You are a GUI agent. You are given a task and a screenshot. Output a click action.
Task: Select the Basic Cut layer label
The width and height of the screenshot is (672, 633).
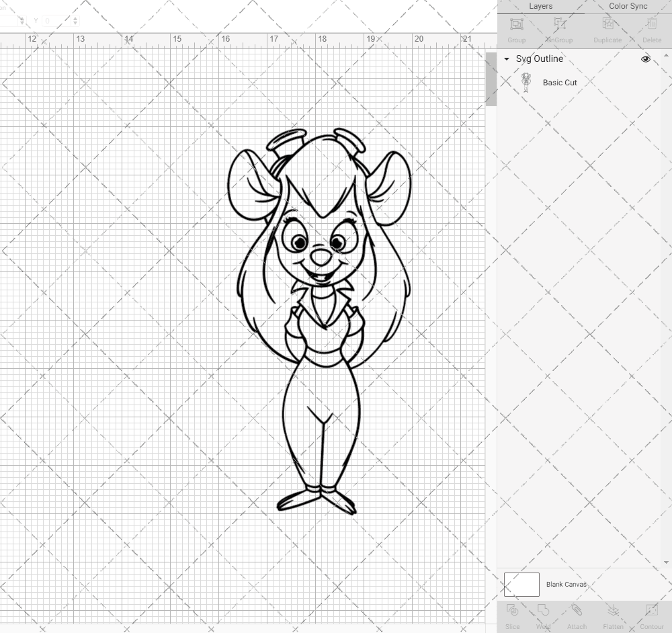560,83
